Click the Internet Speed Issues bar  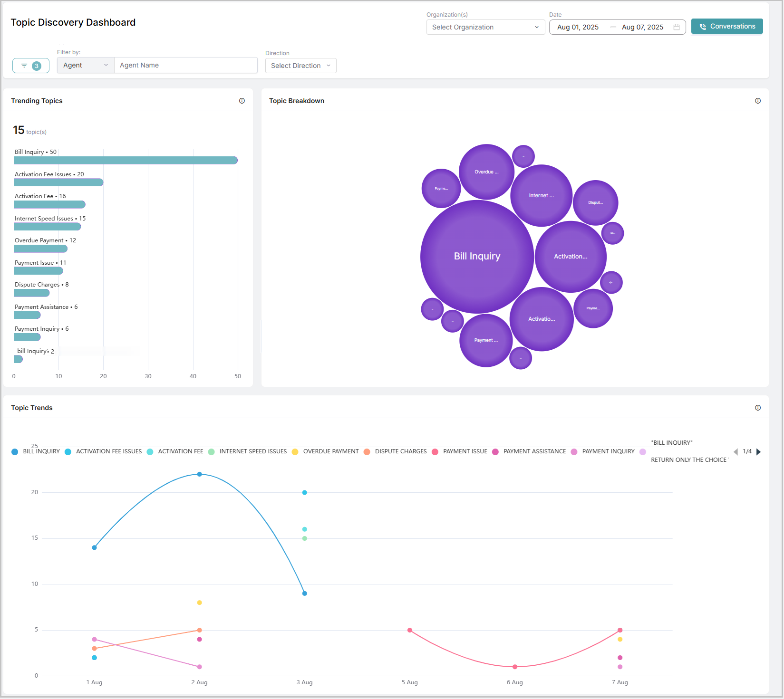click(x=47, y=227)
